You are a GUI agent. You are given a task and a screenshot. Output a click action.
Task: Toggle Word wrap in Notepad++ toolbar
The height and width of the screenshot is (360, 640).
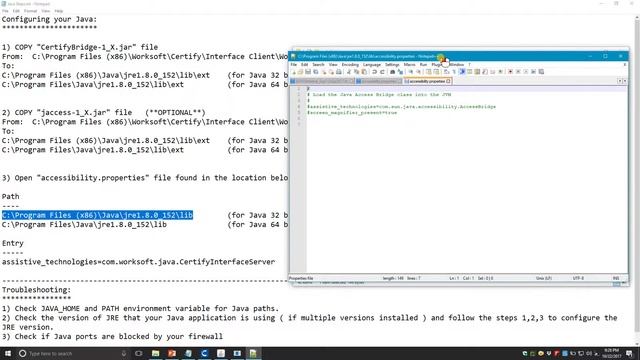[447, 72]
